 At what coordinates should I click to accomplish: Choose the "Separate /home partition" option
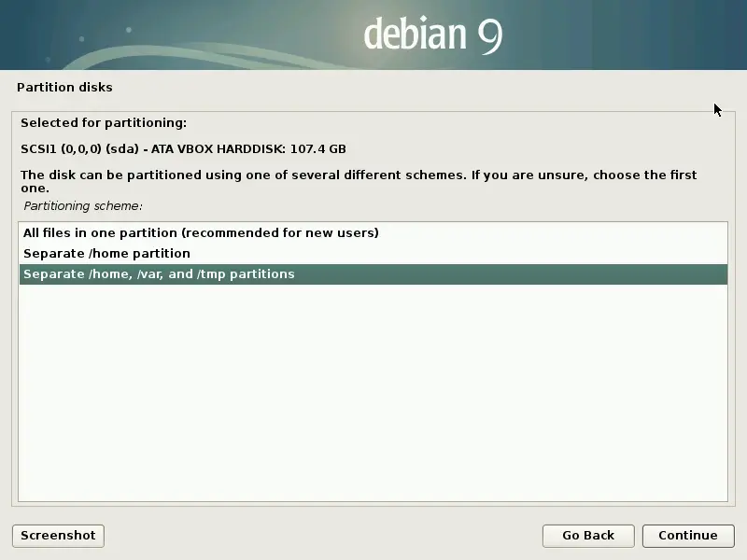pos(373,253)
